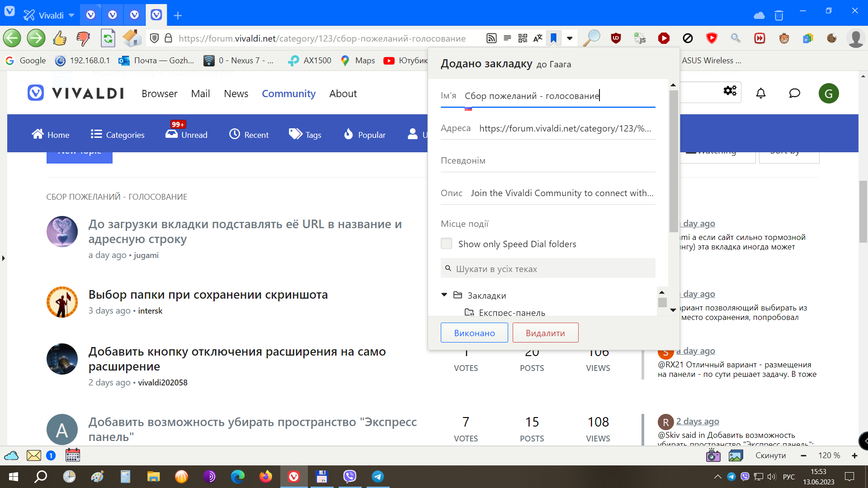The height and width of the screenshot is (488, 868).
Task: Open the News menu item
Action: click(x=236, y=94)
